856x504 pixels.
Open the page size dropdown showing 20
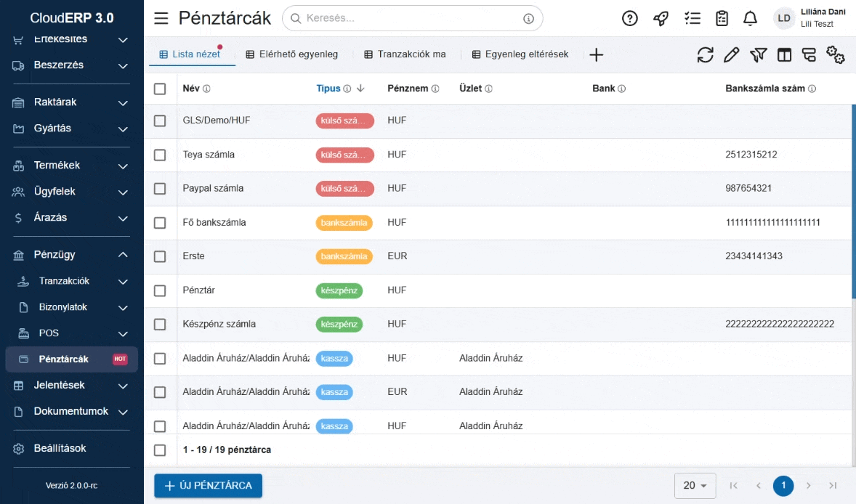[x=695, y=485]
